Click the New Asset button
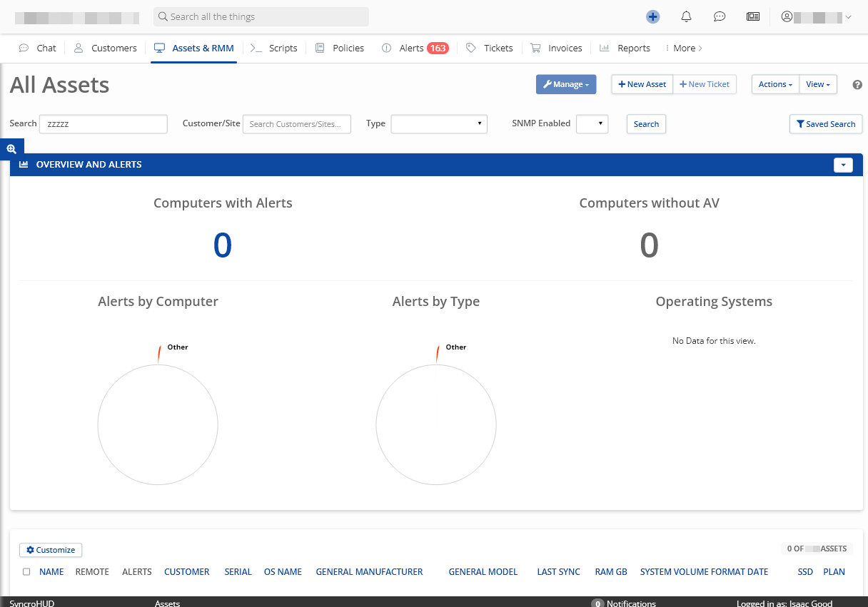The height and width of the screenshot is (607, 868). point(642,84)
